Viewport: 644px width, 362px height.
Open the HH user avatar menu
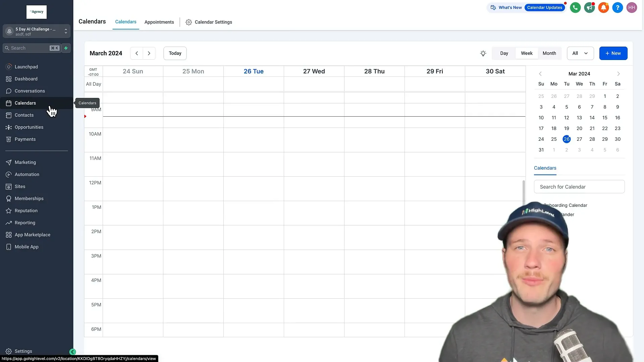click(632, 7)
